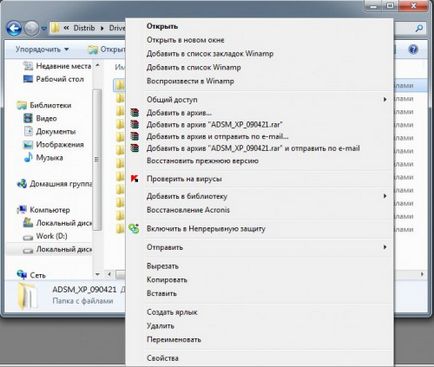Click the Explorer back arrow button
Screen dimensions: 434x367
point(14,29)
